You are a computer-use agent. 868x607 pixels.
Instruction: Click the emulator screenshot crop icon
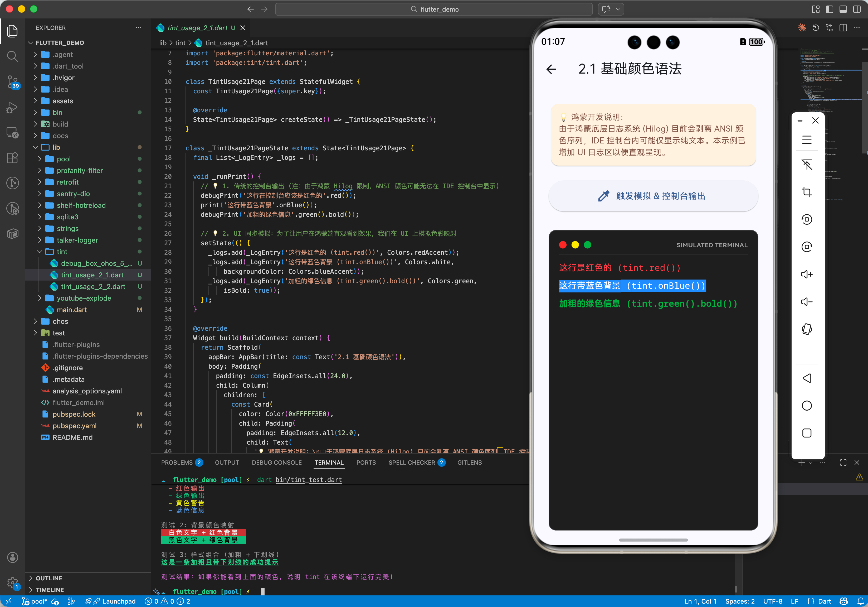coord(807,192)
